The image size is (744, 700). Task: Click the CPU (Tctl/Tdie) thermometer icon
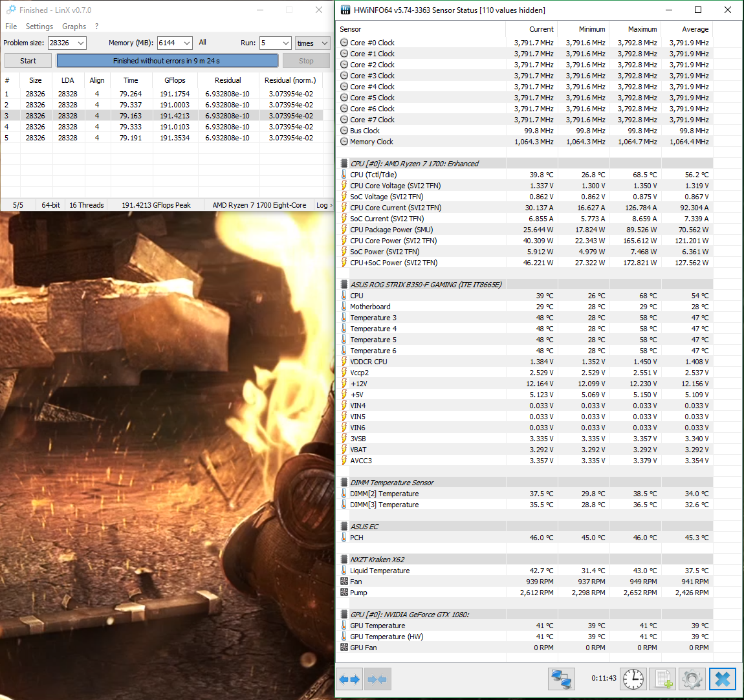[344, 175]
